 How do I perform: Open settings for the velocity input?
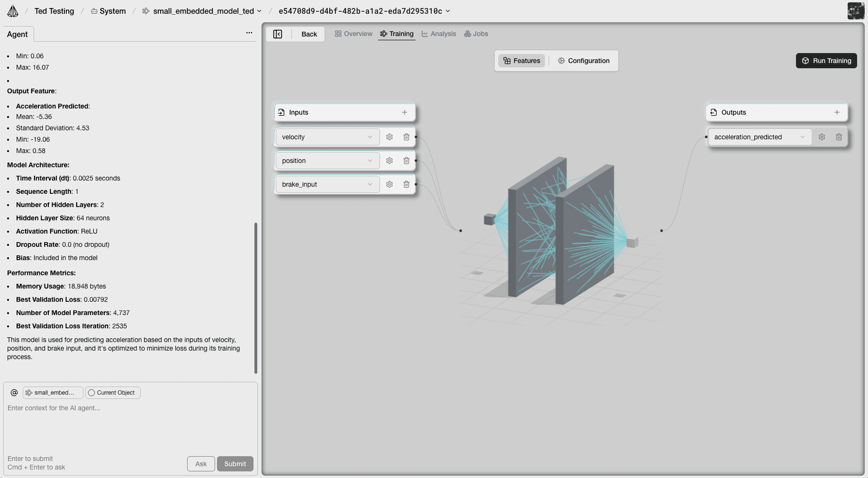pos(389,137)
